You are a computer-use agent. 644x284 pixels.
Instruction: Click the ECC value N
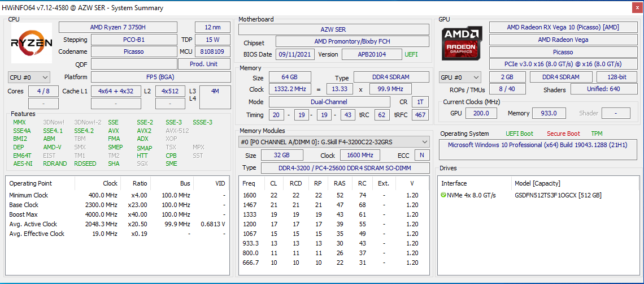pos(421,155)
